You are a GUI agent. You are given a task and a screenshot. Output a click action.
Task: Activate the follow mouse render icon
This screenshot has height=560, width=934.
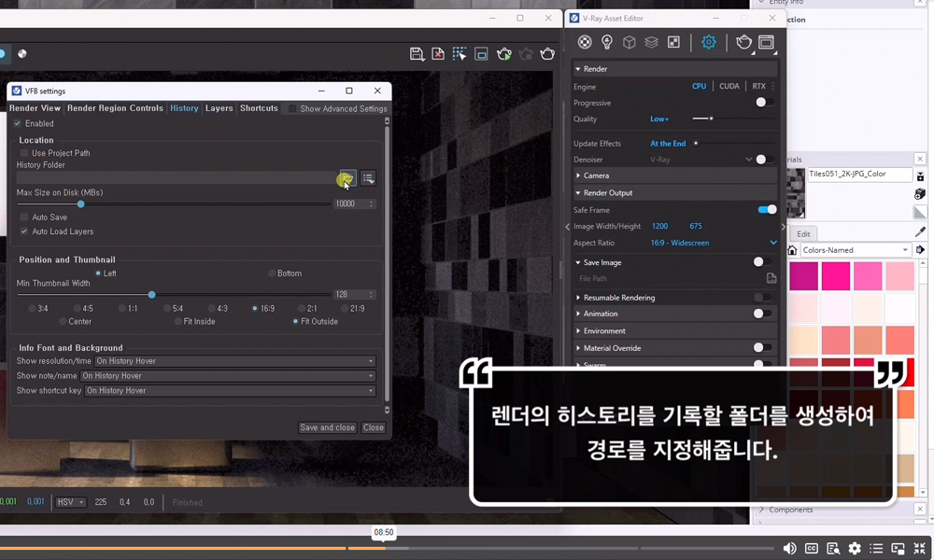pos(460,54)
